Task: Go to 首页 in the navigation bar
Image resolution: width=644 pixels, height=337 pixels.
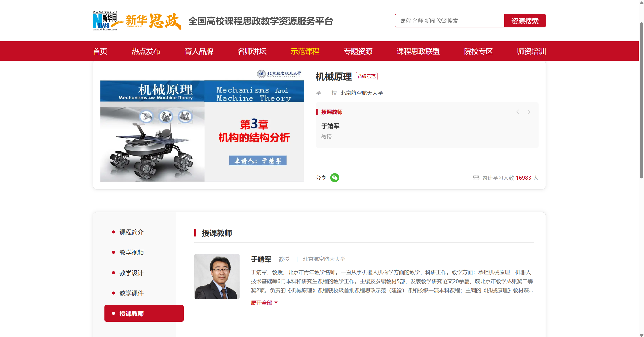Action: [x=100, y=51]
